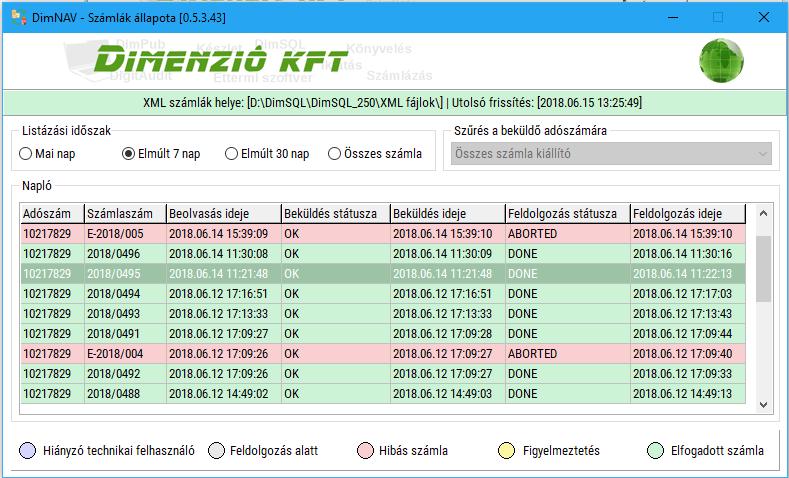The image size is (789, 478).
Task: Sort by Számlaszám column header
Action: click(x=125, y=213)
